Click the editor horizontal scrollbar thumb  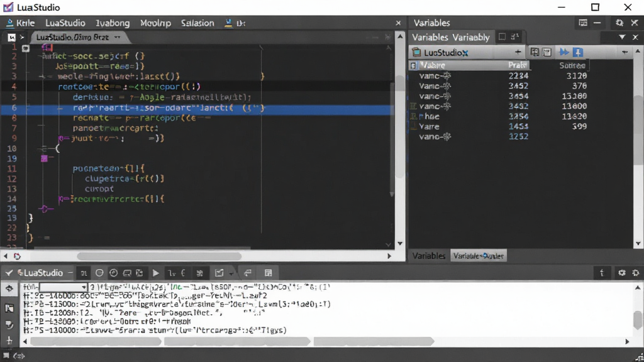159,256
